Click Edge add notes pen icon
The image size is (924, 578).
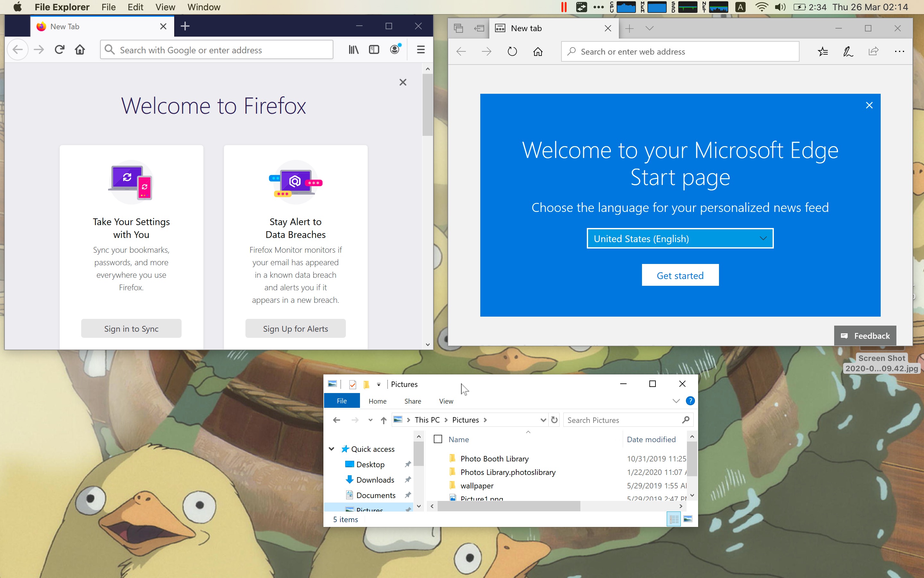coord(848,52)
